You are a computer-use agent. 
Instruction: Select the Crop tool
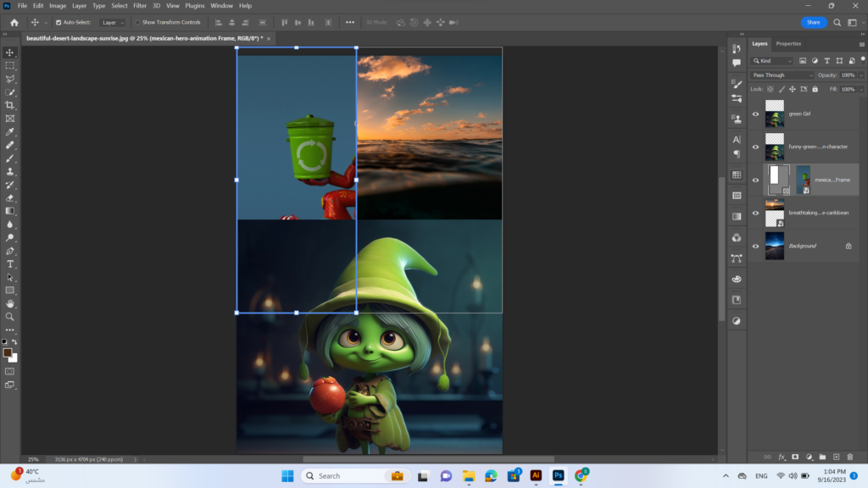10,105
